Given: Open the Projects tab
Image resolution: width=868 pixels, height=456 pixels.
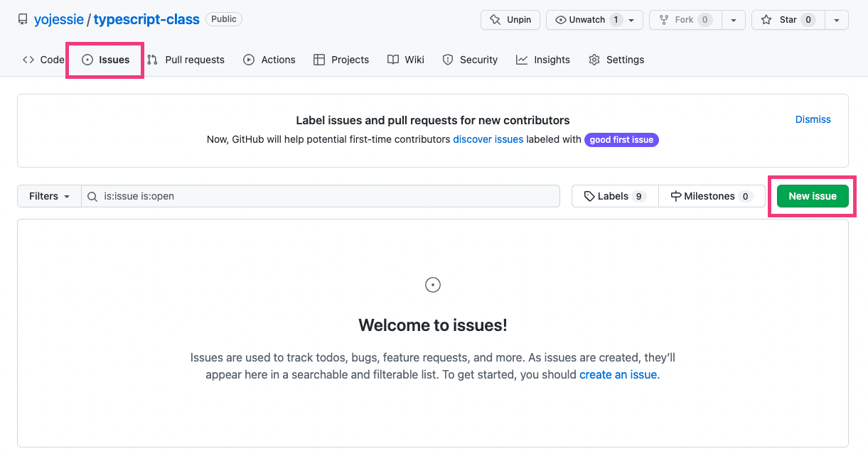Looking at the screenshot, I should pos(341,60).
